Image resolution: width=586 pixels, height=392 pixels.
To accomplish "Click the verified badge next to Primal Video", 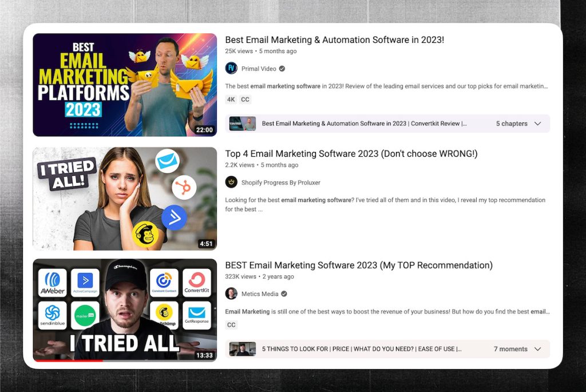I will (282, 69).
